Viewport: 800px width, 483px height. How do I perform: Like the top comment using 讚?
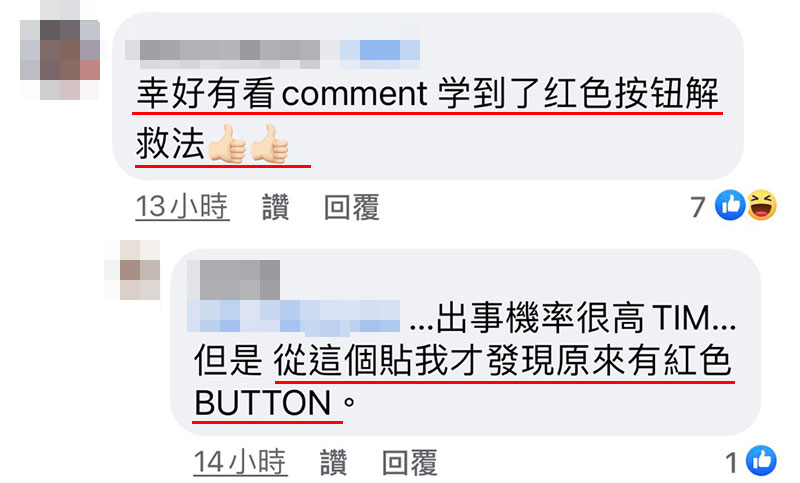click(276, 207)
